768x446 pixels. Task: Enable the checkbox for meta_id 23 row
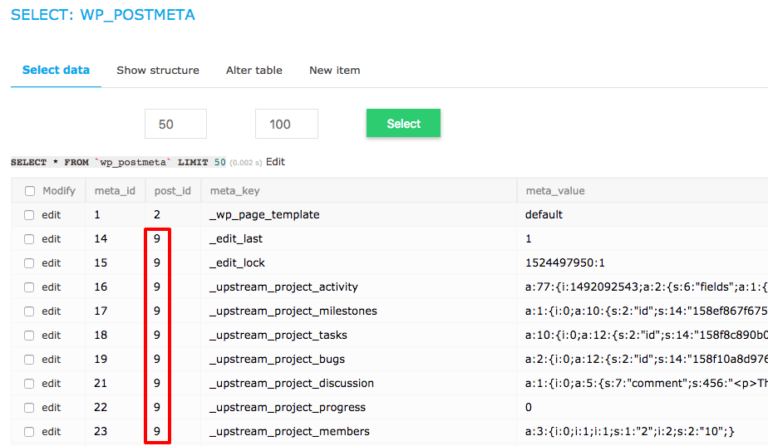pos(30,432)
